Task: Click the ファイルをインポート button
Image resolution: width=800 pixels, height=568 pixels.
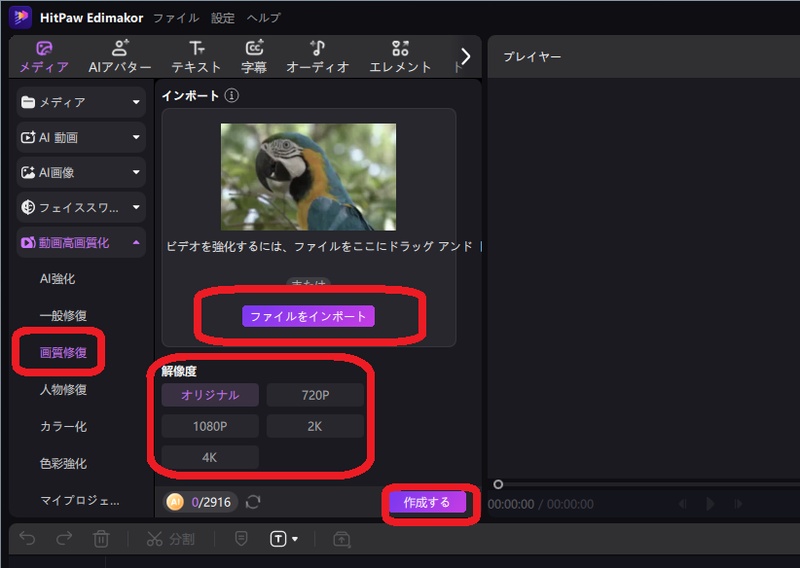Action: click(308, 316)
